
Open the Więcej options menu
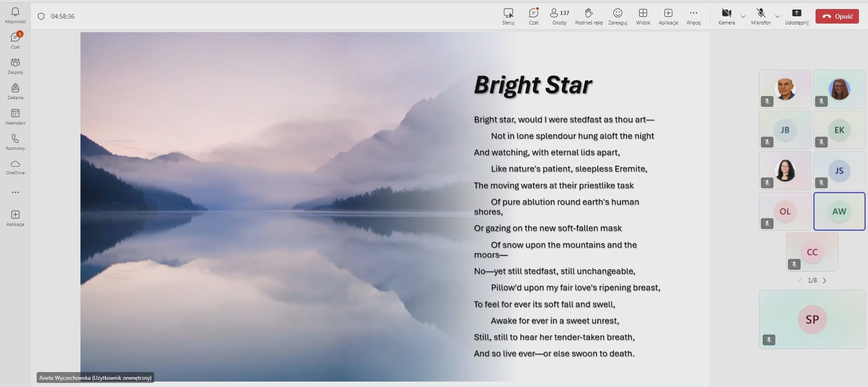pos(693,16)
